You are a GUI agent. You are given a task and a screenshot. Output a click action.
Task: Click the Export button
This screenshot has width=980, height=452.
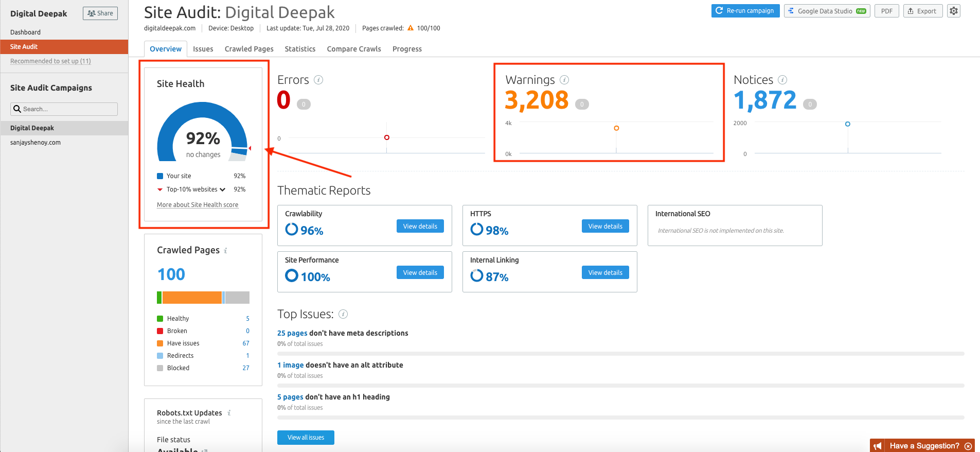pyautogui.click(x=923, y=11)
